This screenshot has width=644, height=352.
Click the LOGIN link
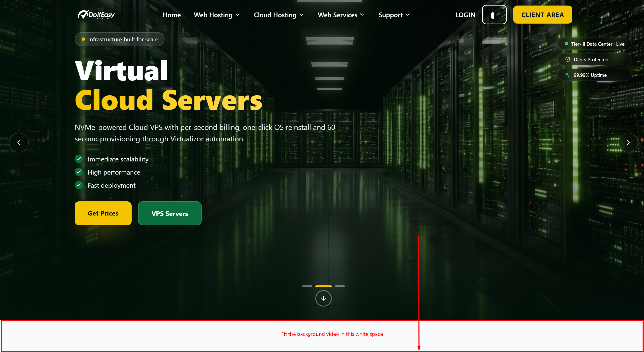465,15
